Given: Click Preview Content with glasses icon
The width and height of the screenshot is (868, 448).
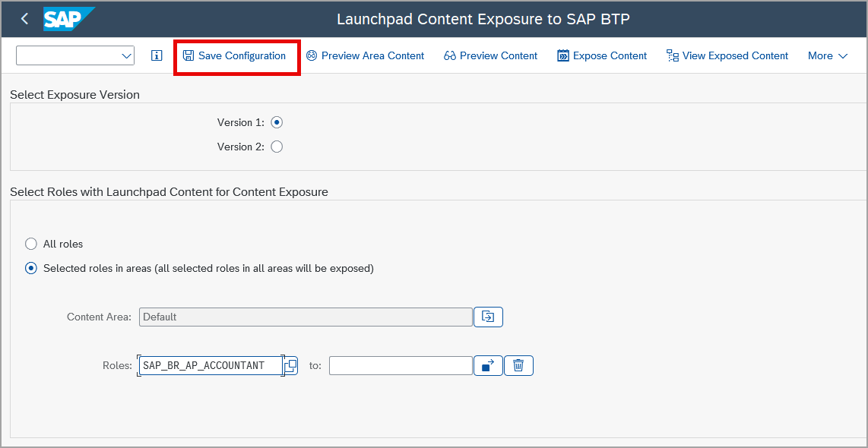Looking at the screenshot, I should (490, 56).
